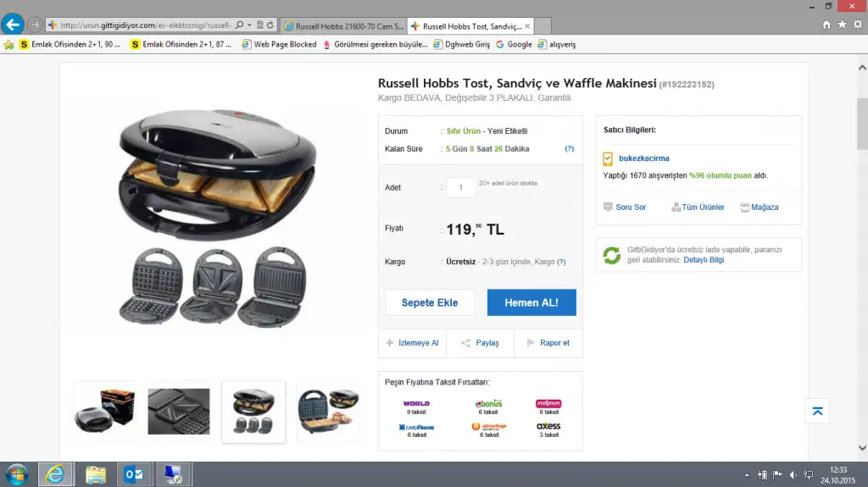Open seller bukezkacirma profile link
The image size is (868, 487).
pos(644,158)
